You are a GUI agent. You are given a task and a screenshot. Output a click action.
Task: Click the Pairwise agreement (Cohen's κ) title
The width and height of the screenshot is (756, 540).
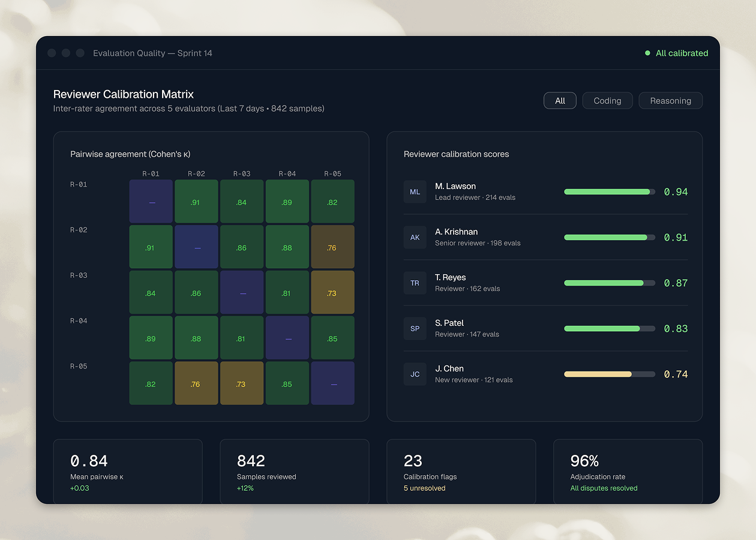130,154
